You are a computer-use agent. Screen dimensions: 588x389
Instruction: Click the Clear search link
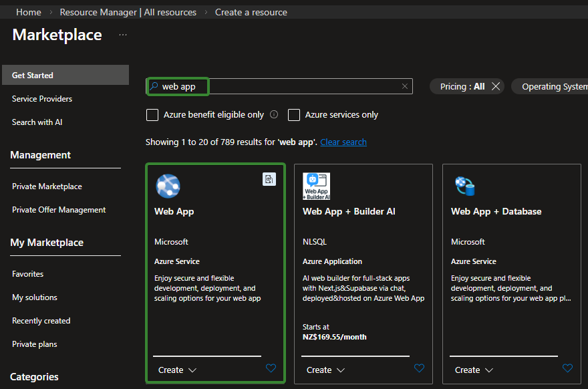coord(343,142)
